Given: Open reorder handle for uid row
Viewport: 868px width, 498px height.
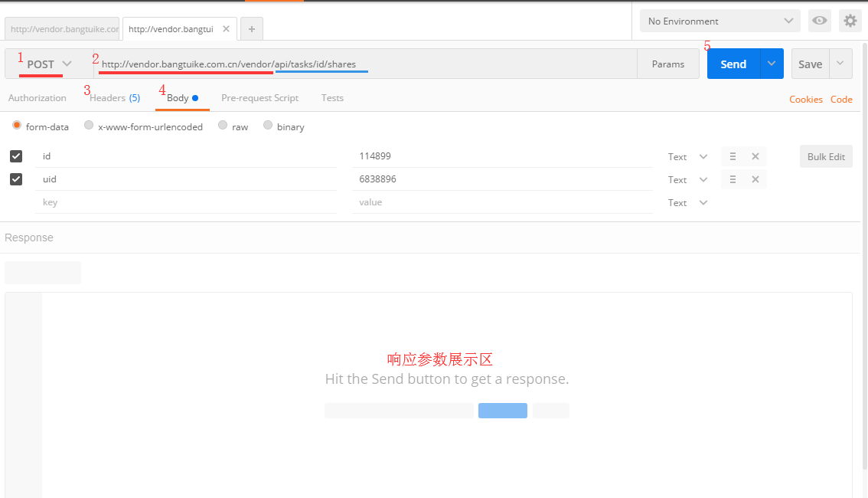Looking at the screenshot, I should pos(733,179).
